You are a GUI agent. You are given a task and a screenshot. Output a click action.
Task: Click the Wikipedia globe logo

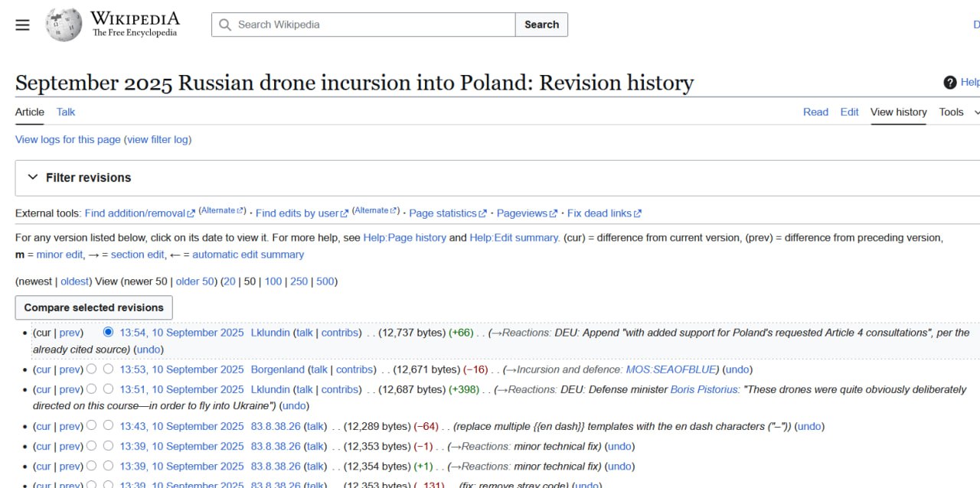pyautogui.click(x=64, y=24)
